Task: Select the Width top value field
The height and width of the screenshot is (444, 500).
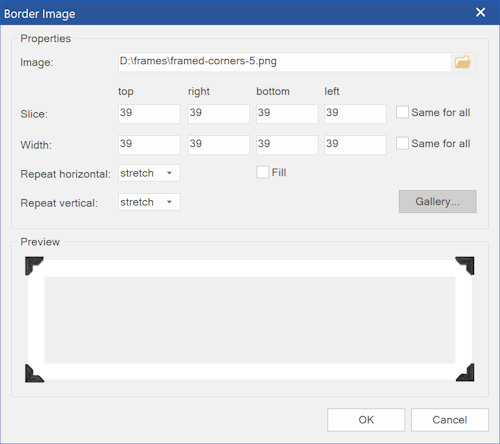Action: point(149,145)
